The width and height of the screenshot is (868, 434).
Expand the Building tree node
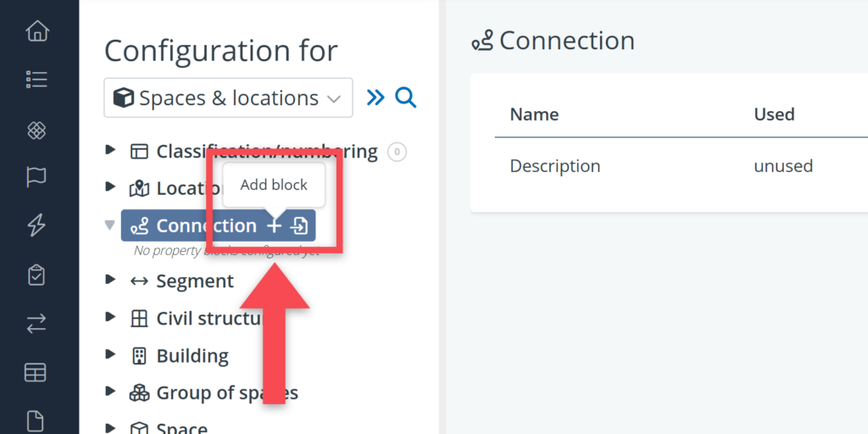(x=110, y=354)
